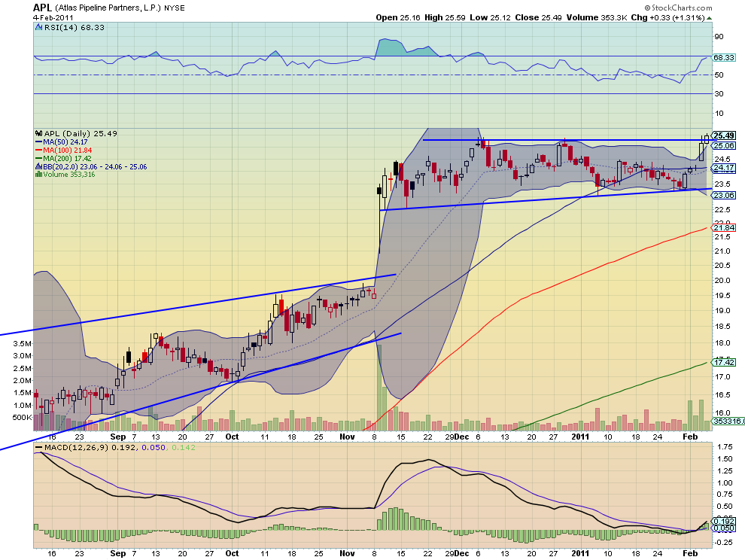This screenshot has width=745, height=560.
Task: Click the RSI(14) 68.33 legend label
Action: (x=74, y=28)
